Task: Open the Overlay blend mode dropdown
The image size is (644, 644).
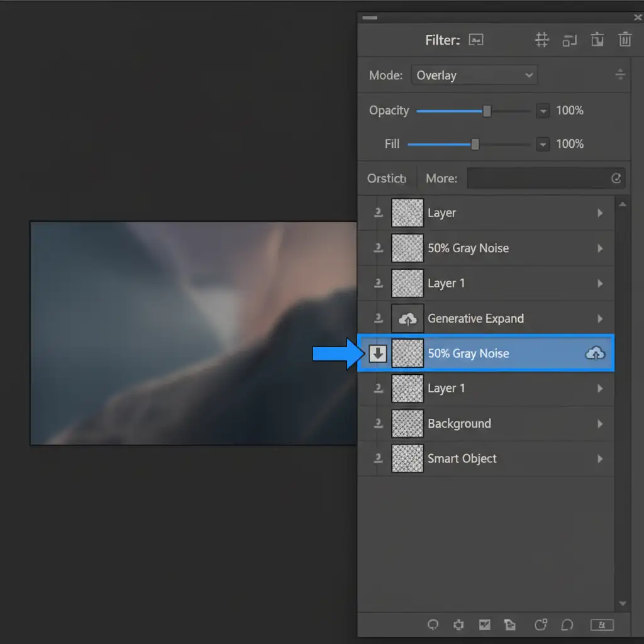Action: (474, 75)
